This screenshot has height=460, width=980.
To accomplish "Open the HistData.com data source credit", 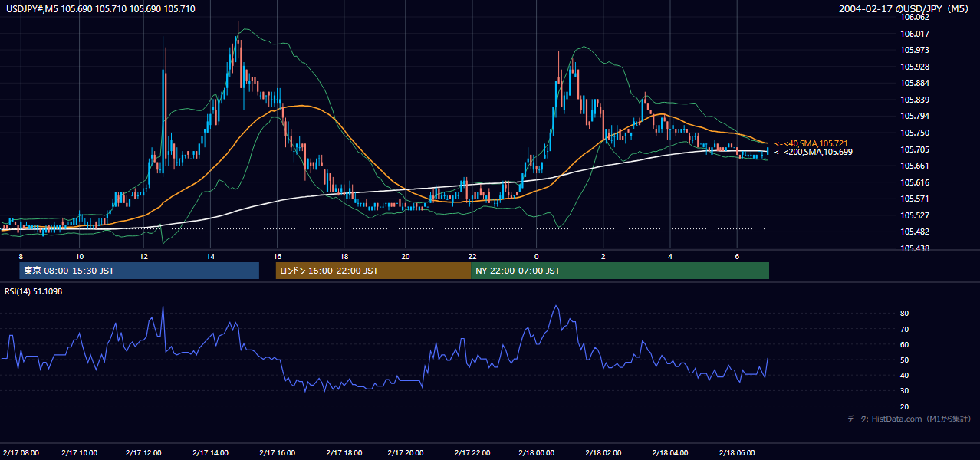I will [x=909, y=419].
